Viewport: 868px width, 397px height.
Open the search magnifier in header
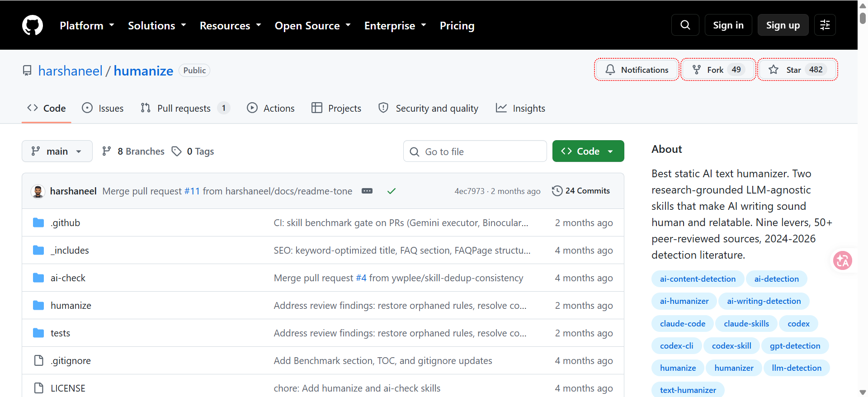click(685, 25)
